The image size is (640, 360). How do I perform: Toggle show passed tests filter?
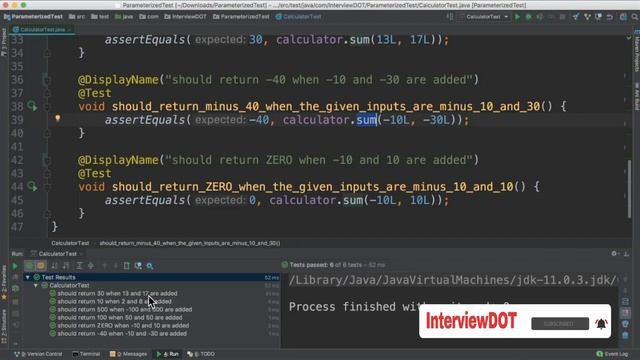[x=29, y=266]
